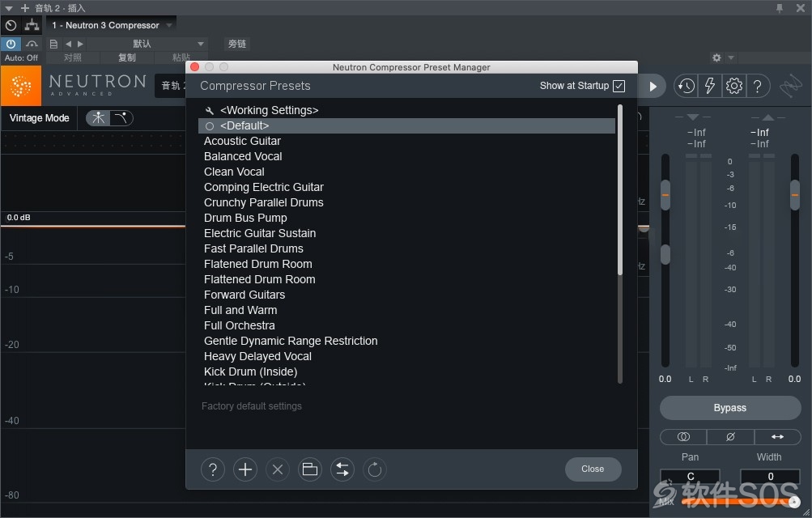Screen dimensions: 812x518
Task: Click the input meter down triangle
Action: (x=693, y=117)
